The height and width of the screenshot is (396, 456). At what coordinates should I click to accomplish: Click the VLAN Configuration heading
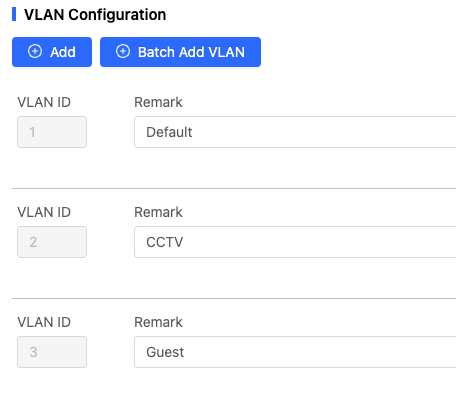pos(95,15)
